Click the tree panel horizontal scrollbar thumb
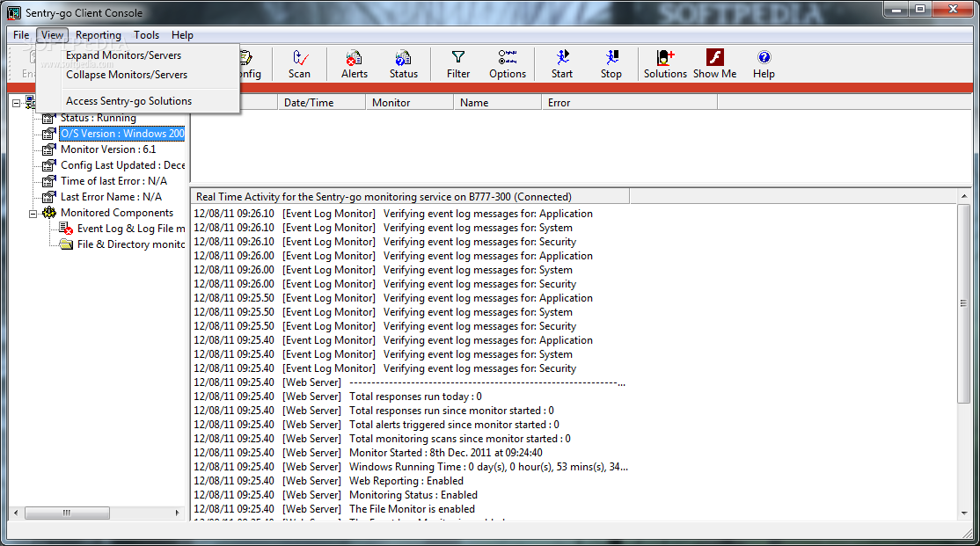980x546 pixels. pyautogui.click(x=67, y=513)
